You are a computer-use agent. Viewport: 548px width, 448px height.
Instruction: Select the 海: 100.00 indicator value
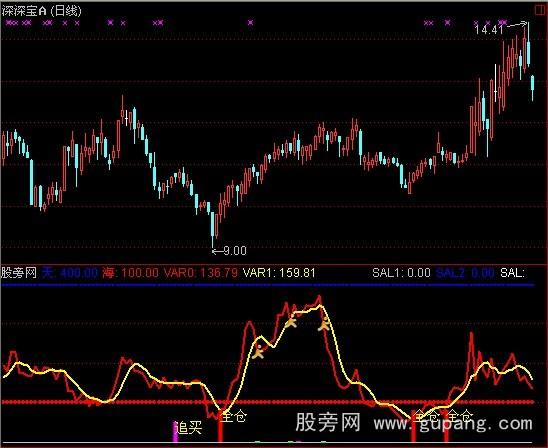(x=130, y=272)
